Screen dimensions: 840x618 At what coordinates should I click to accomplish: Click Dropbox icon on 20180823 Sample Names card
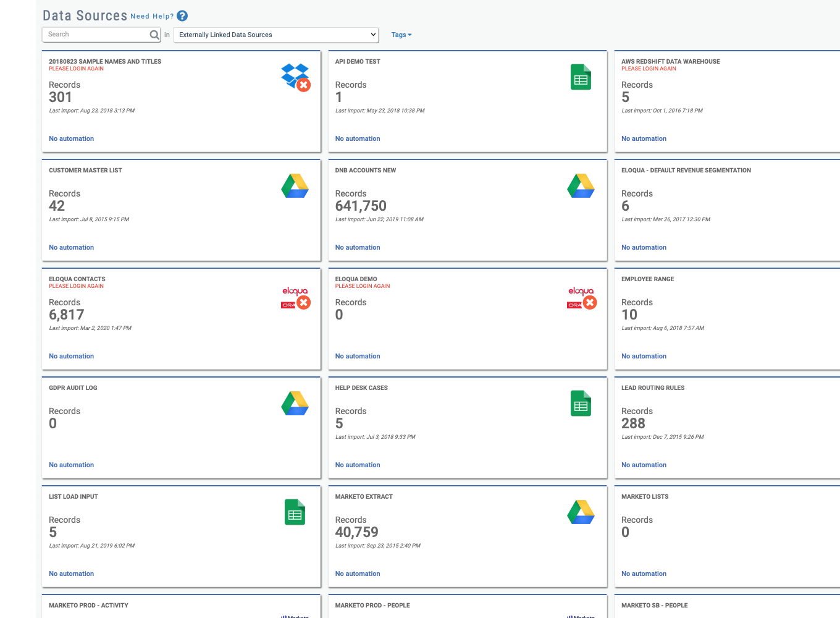[x=296, y=77]
